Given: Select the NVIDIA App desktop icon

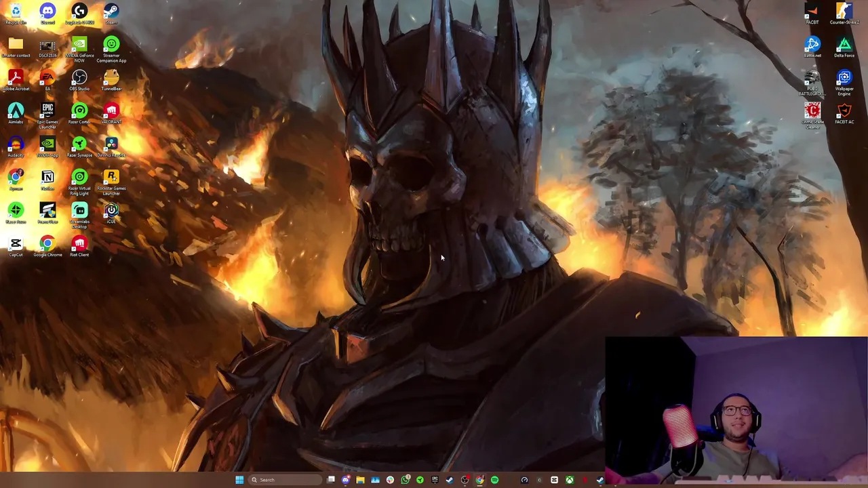Looking at the screenshot, I should coord(47,147).
